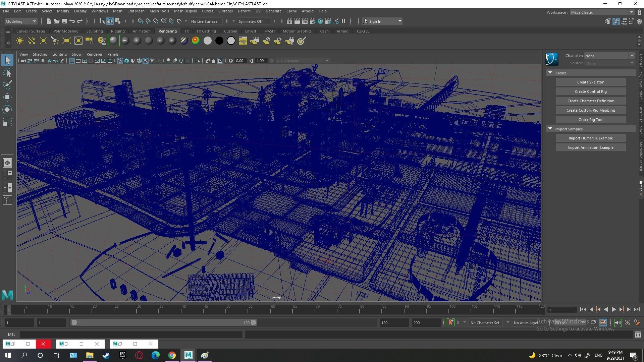Click Create Character Definition button
644x362 pixels.
coord(591,101)
